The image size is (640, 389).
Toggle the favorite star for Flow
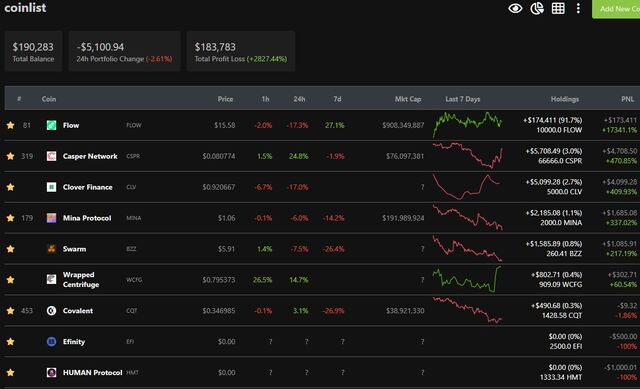pyautogui.click(x=11, y=125)
